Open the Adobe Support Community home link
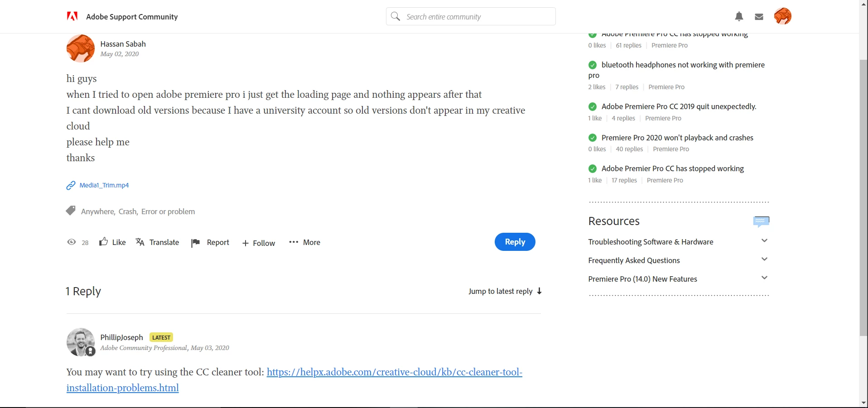The height and width of the screenshot is (408, 868). (x=132, y=17)
